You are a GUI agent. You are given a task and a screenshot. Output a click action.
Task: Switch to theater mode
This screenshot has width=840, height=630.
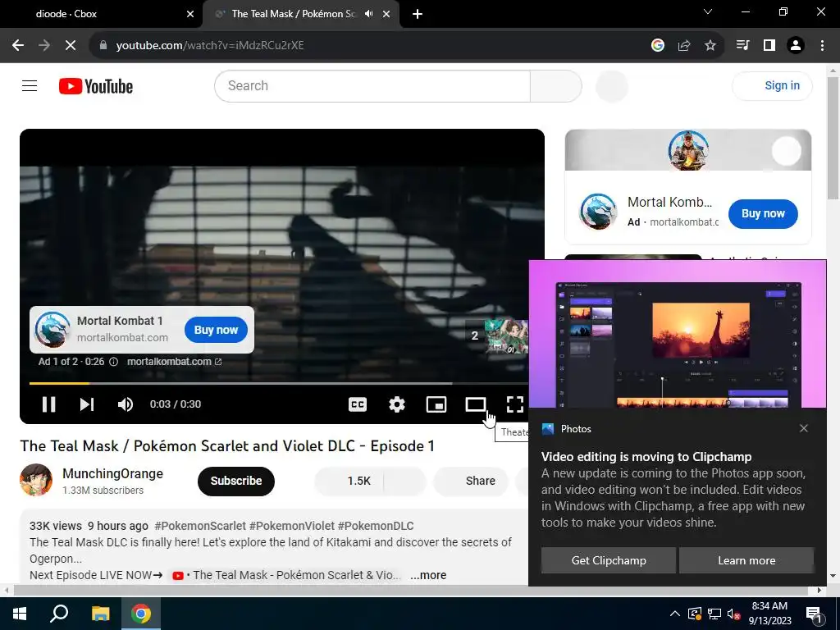point(475,404)
